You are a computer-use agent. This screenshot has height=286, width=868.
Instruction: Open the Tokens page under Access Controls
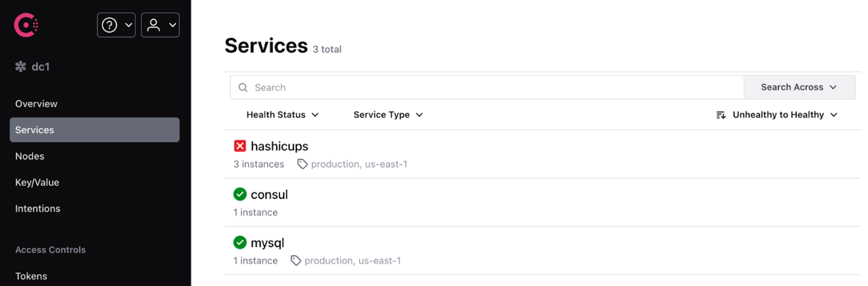tap(31, 276)
